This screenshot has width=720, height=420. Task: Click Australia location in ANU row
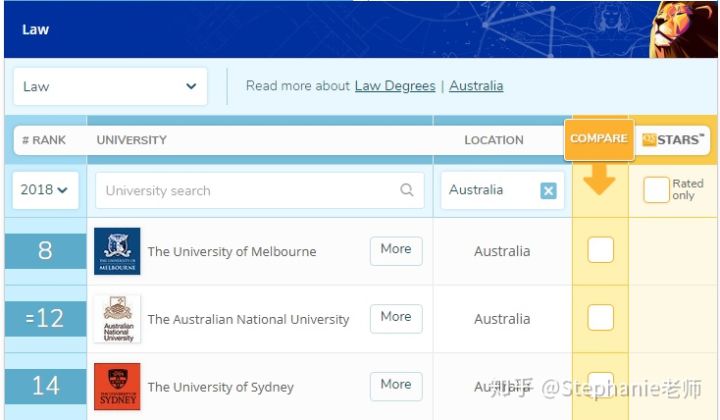pyautogui.click(x=502, y=319)
